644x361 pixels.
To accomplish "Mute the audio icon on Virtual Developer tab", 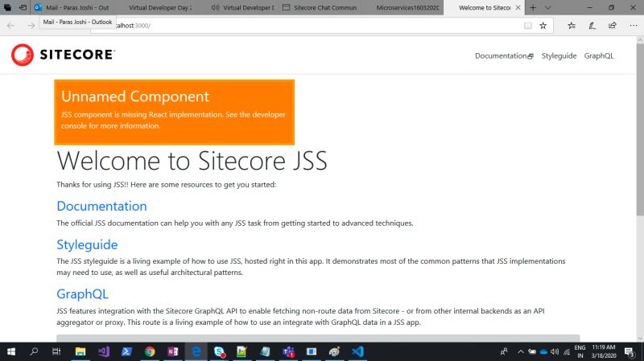I will click(215, 7).
